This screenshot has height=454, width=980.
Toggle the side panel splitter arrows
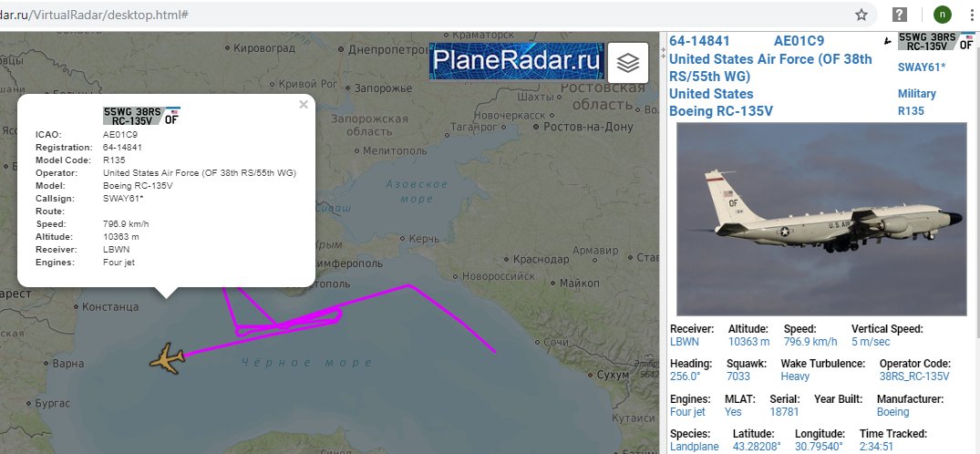pos(664,53)
